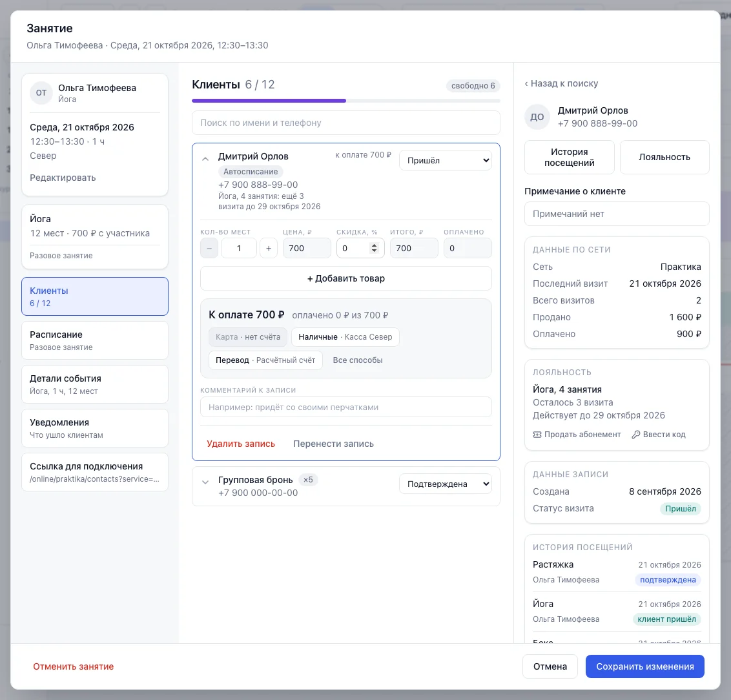Open the Ссылка для подключения section

pos(95,472)
